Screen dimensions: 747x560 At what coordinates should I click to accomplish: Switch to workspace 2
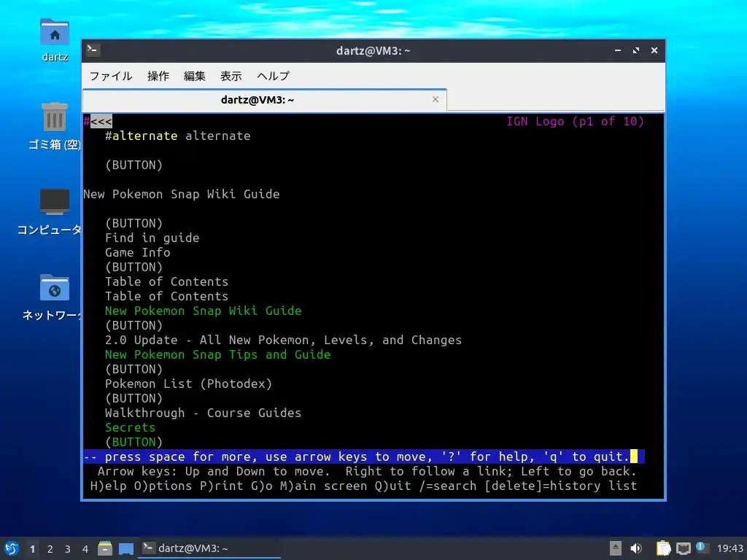point(50,549)
